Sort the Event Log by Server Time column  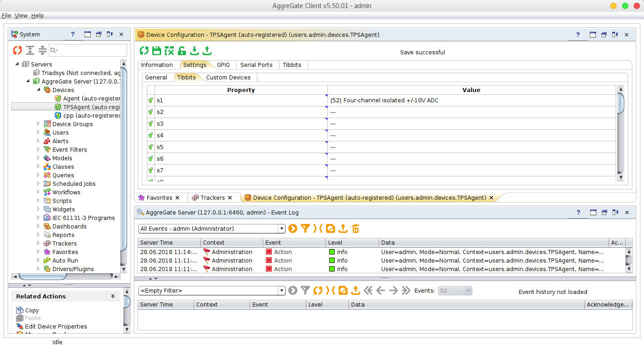tap(168, 242)
